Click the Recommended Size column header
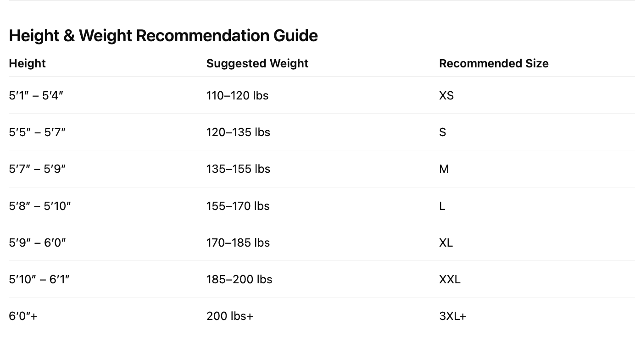This screenshot has height=364, width=635. 493,63
